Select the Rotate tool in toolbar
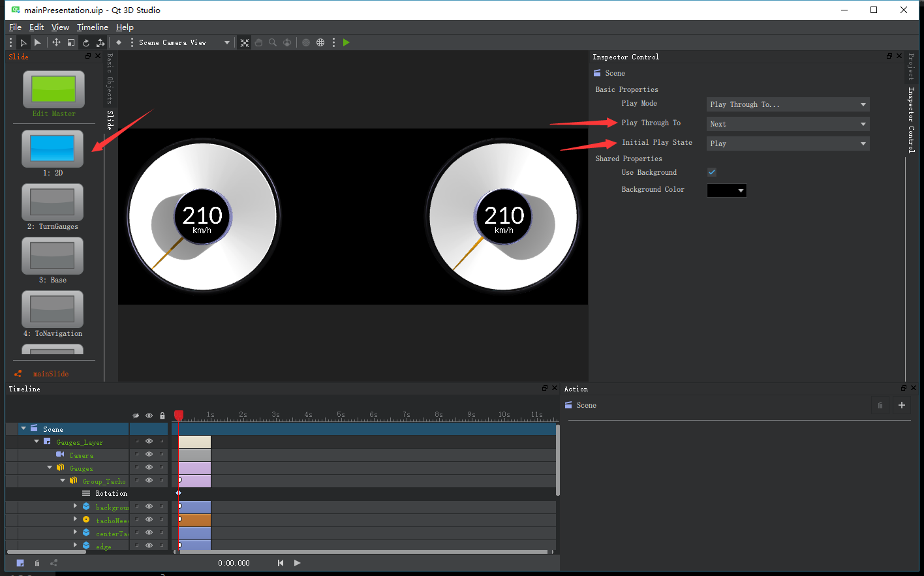This screenshot has height=576, width=924. pyautogui.click(x=85, y=42)
